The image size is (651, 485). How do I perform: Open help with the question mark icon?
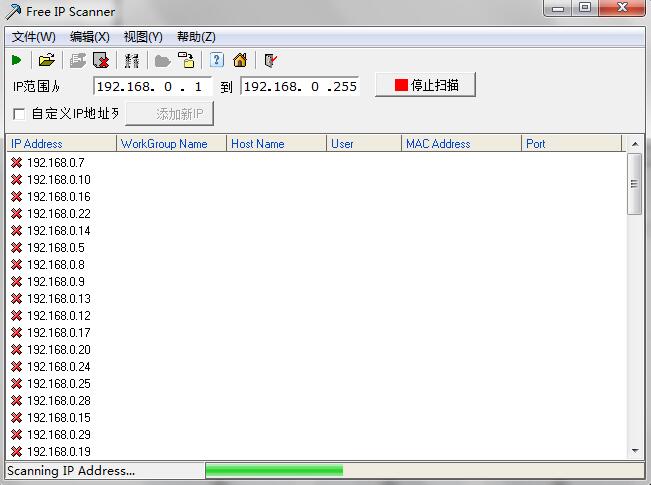tap(217, 60)
